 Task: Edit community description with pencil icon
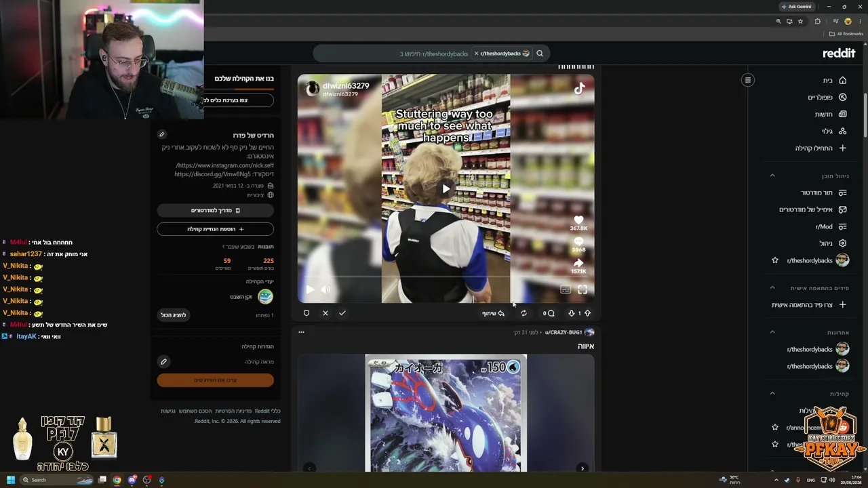[161, 134]
